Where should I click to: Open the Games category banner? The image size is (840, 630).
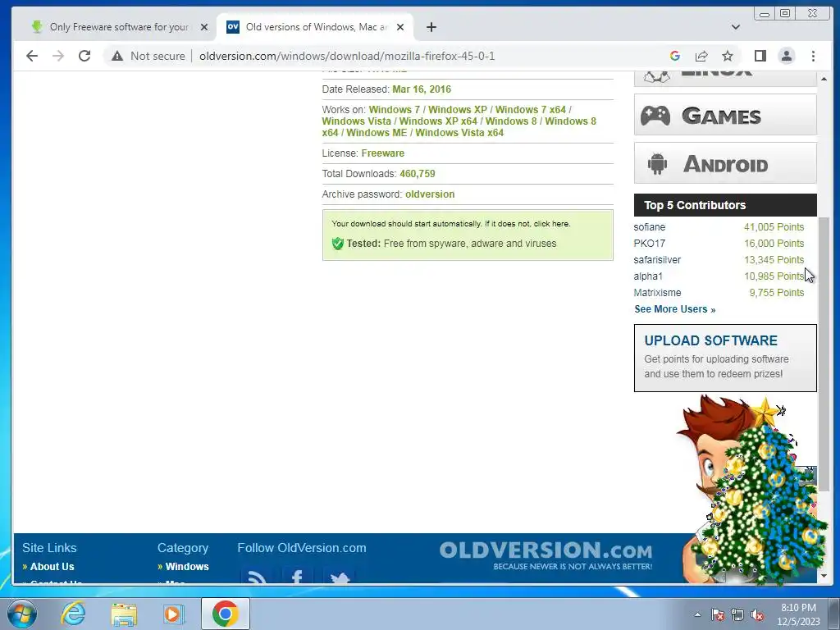click(725, 115)
